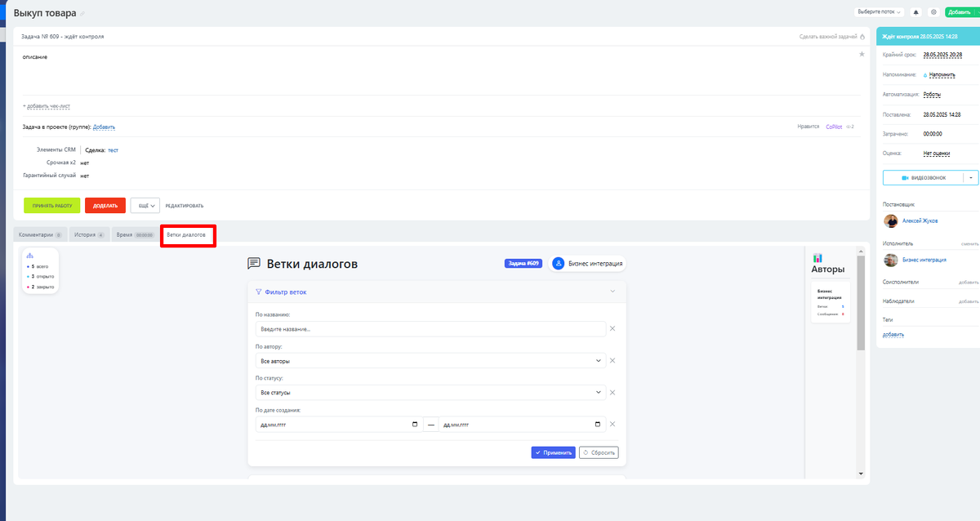Click the scrollbar down arrow in dialogs panel

coord(861,474)
